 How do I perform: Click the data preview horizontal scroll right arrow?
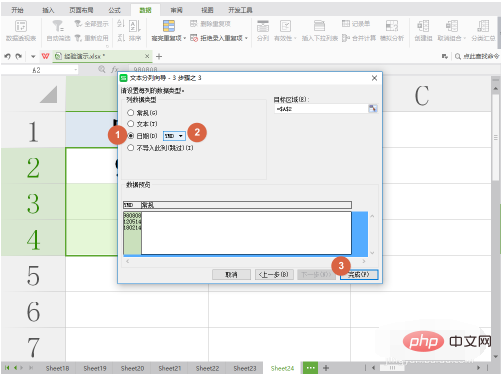[364, 261]
